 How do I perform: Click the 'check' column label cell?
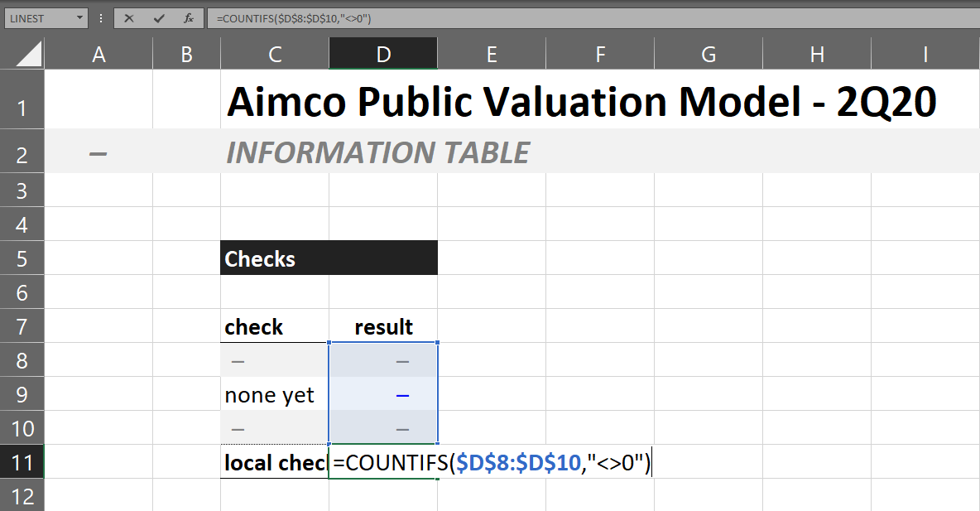coord(274,325)
